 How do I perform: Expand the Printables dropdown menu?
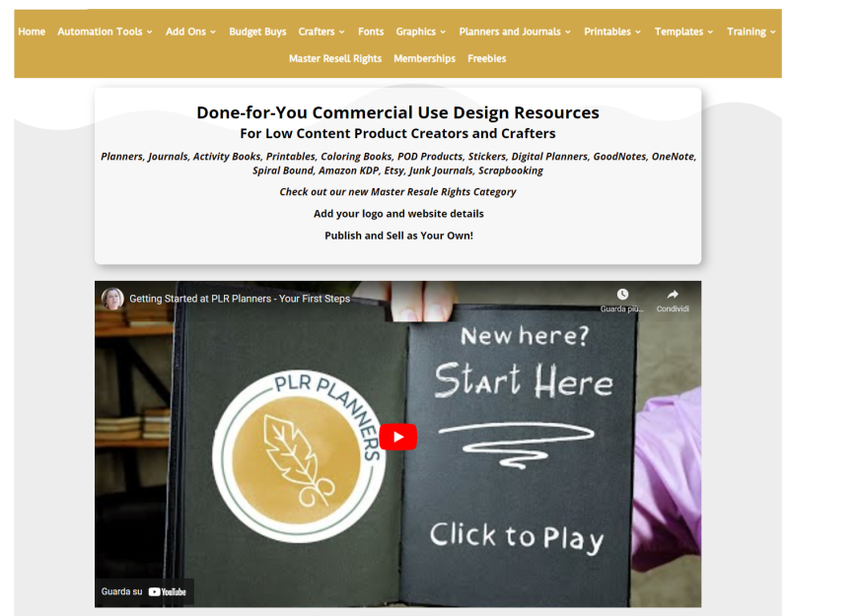[x=612, y=32]
